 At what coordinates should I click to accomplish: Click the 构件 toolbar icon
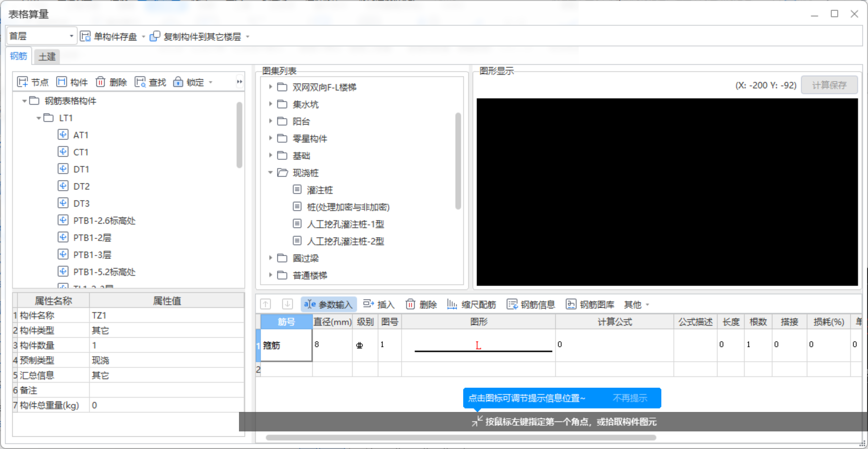(61, 82)
